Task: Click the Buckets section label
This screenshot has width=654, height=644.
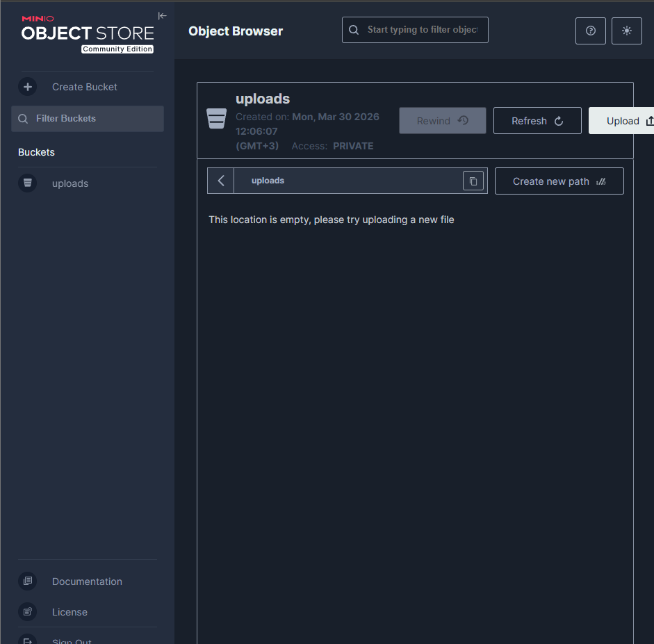Action: pos(36,152)
